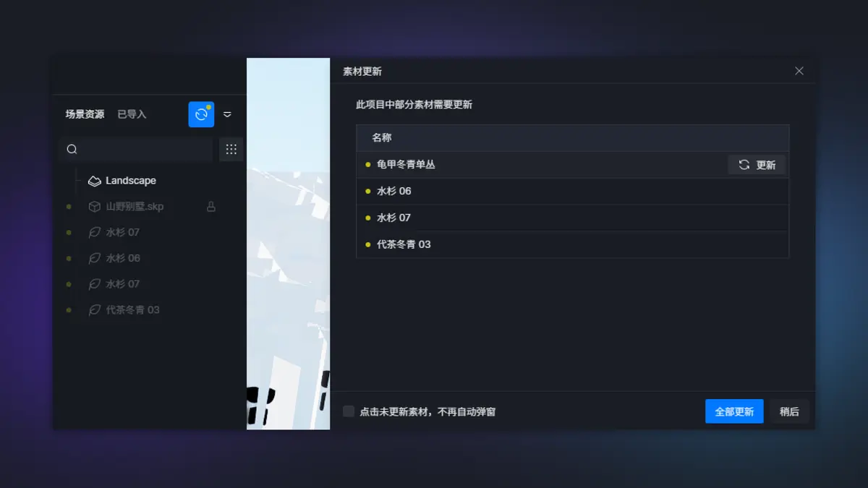Open the collapse arrow beside the sync button
Viewport: 868px width, 488px height.
[x=227, y=114]
